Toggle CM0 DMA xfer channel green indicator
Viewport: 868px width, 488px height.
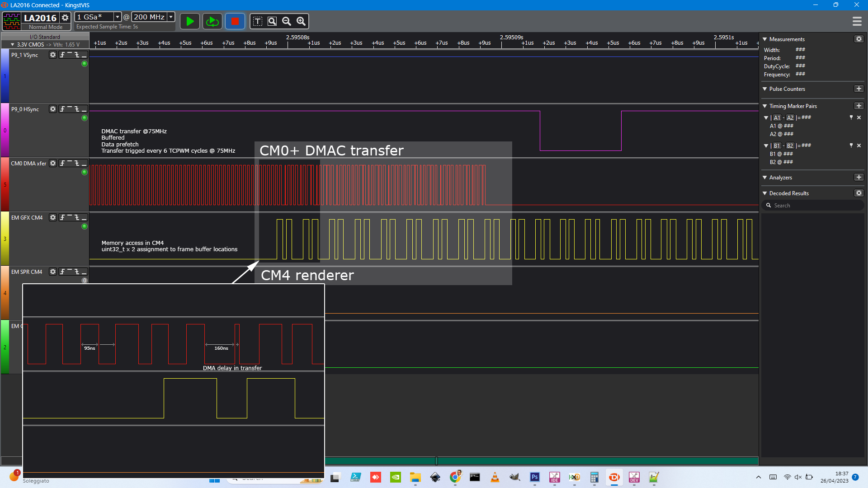pos(84,172)
